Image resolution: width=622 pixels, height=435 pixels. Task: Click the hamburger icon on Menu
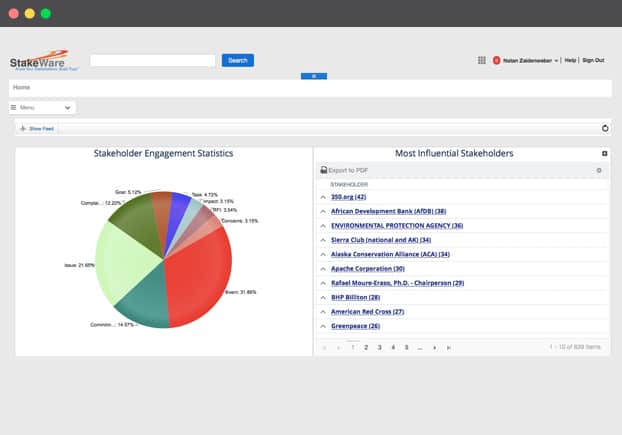tap(13, 107)
